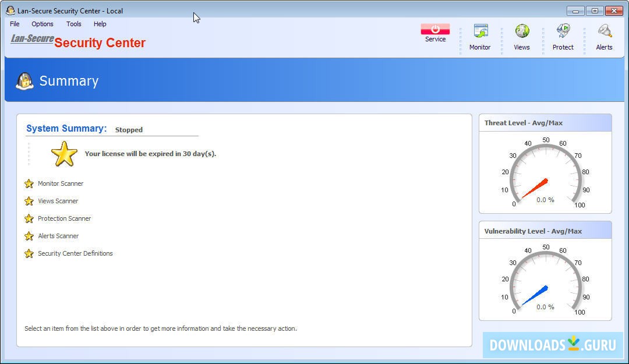Open the Protect toolbar icon
Image resolution: width=629 pixels, height=364 pixels.
563,31
